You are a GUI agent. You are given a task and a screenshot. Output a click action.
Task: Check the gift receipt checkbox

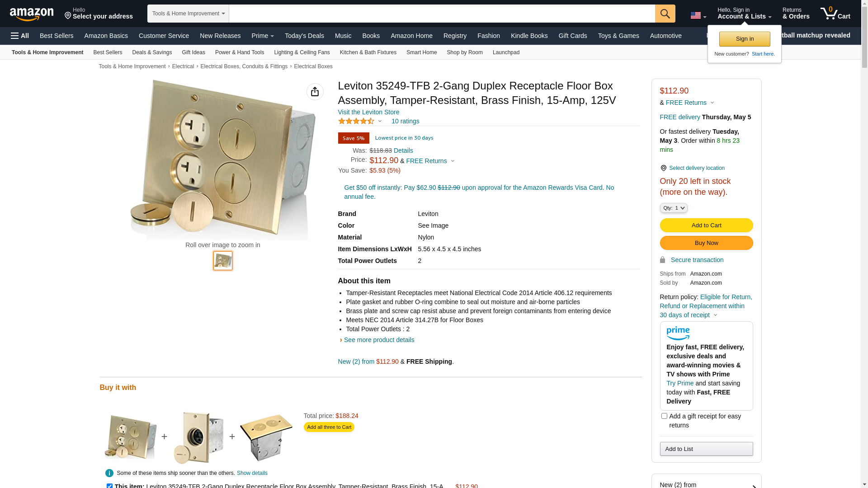coord(664,416)
